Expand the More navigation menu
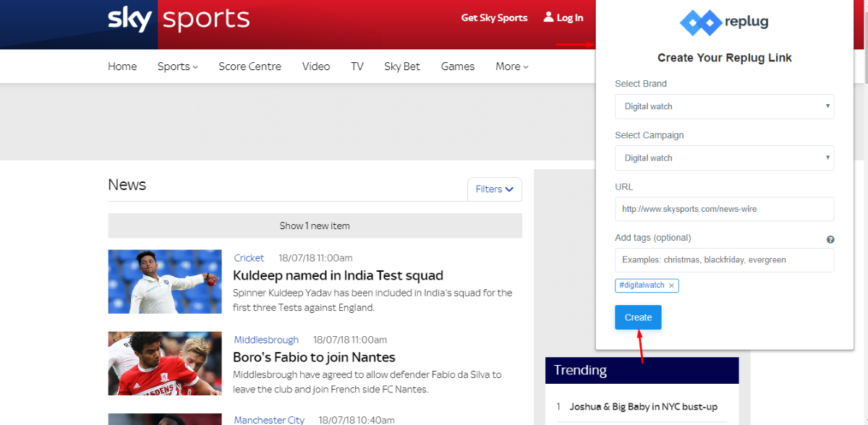Screen dimensions: 868x425 (512, 66)
